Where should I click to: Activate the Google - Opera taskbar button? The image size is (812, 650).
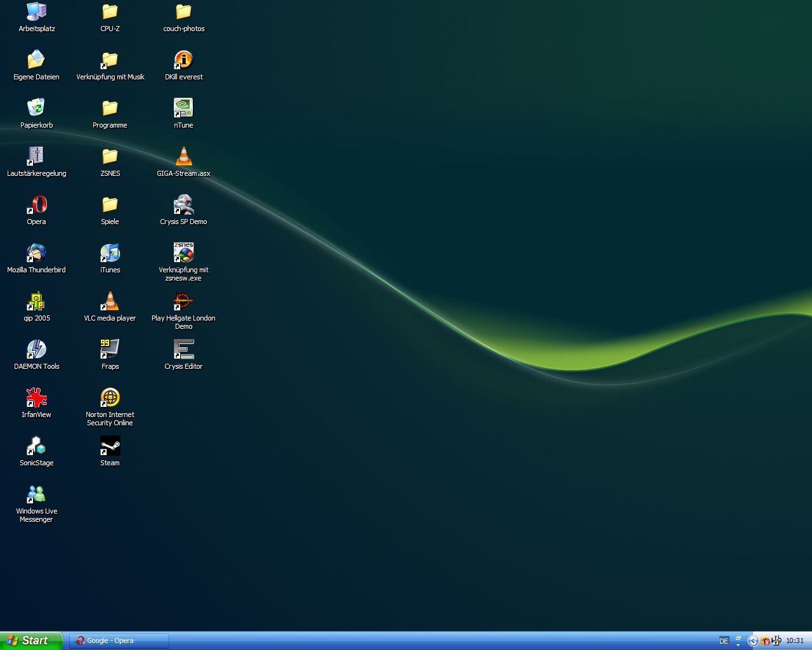(120, 640)
